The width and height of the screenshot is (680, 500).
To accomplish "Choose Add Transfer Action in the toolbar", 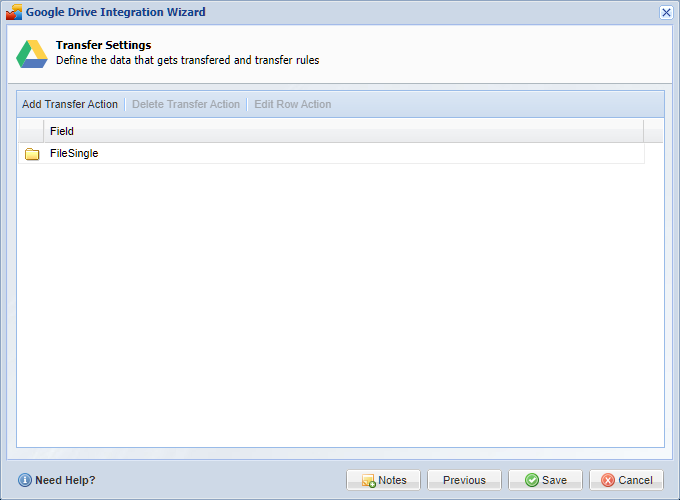I will pyautogui.click(x=70, y=104).
